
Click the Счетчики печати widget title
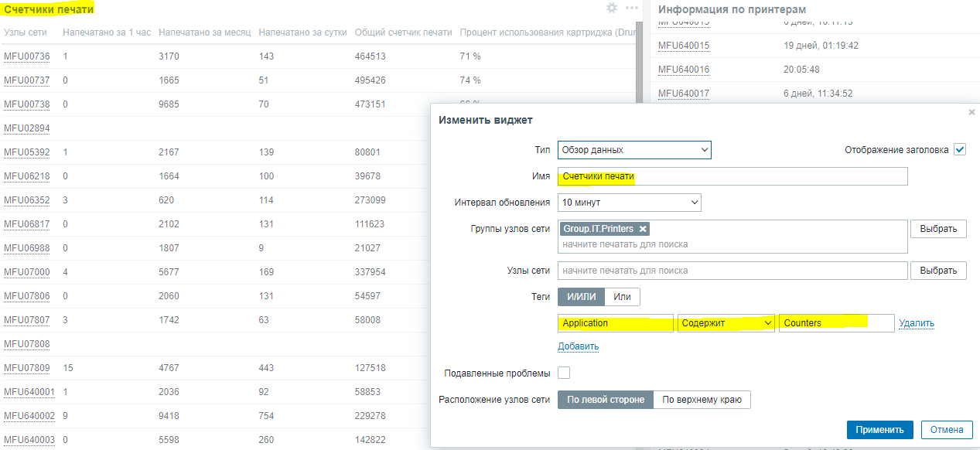pos(50,9)
